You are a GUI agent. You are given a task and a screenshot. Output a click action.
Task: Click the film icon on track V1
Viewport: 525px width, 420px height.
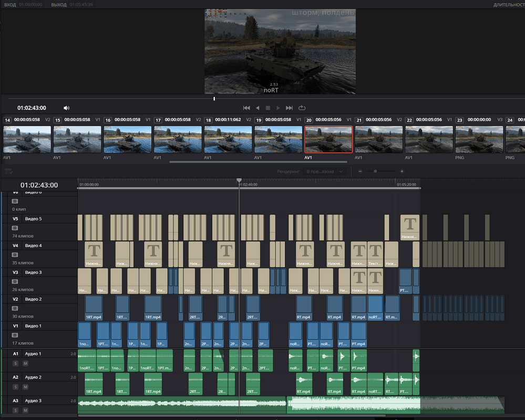coord(15,335)
